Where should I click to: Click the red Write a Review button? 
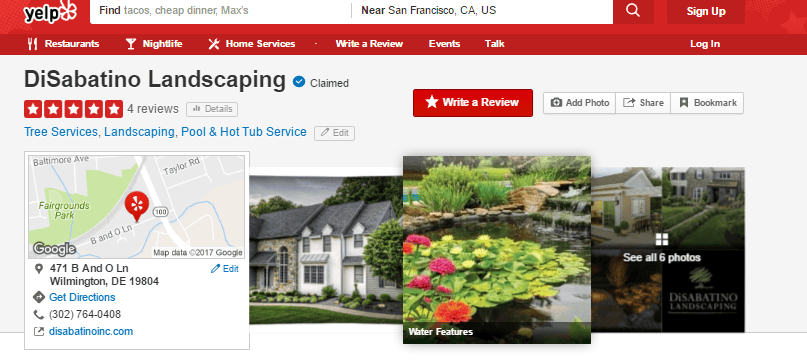473,102
